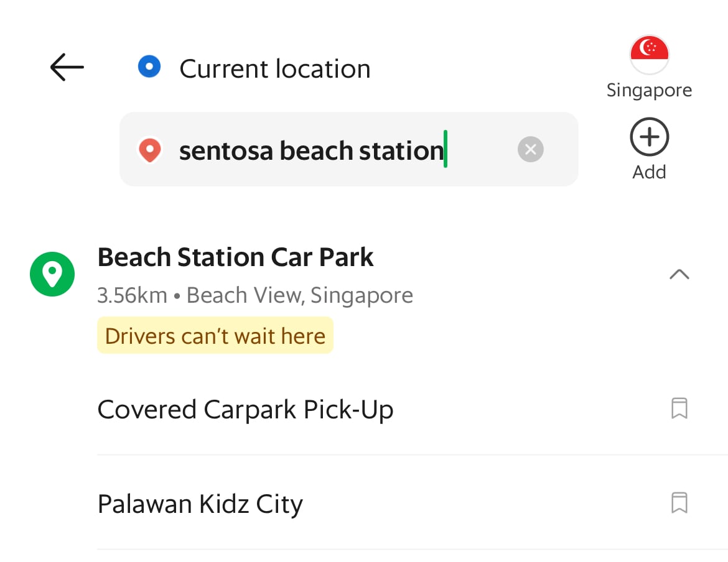728x562 pixels.
Task: Click the blue current location dot
Action: point(149,67)
